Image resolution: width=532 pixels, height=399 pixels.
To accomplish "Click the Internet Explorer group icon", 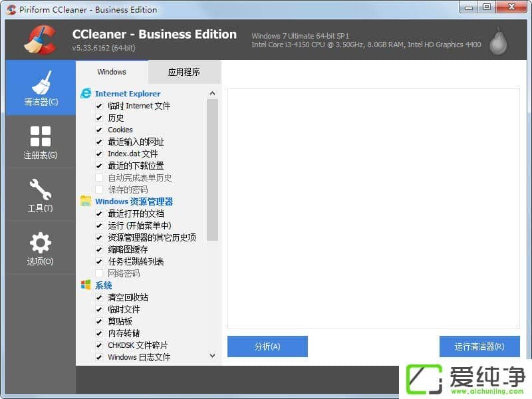I will pyautogui.click(x=86, y=93).
